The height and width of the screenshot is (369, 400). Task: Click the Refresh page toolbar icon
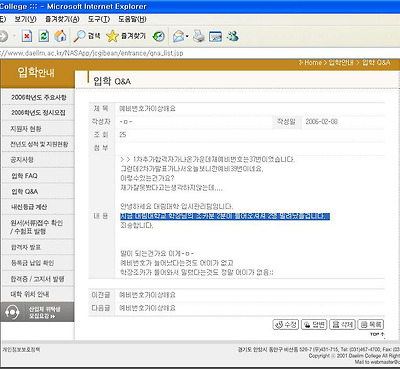[x=44, y=36]
